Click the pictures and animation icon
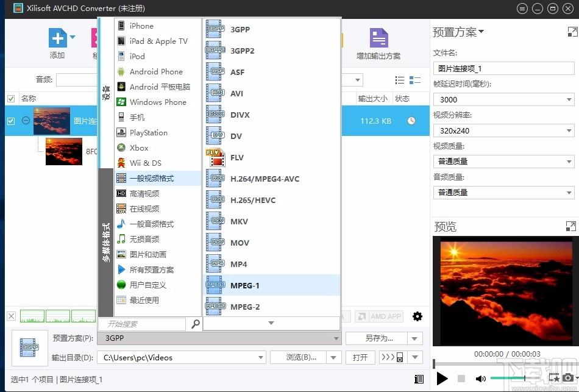Viewport: 579px width, 392px height. [x=121, y=254]
